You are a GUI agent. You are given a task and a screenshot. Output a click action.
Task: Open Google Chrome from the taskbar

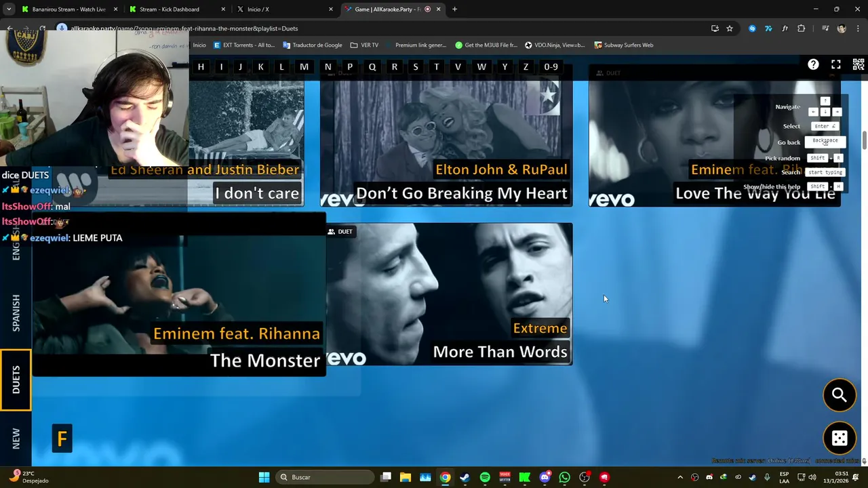click(x=445, y=477)
